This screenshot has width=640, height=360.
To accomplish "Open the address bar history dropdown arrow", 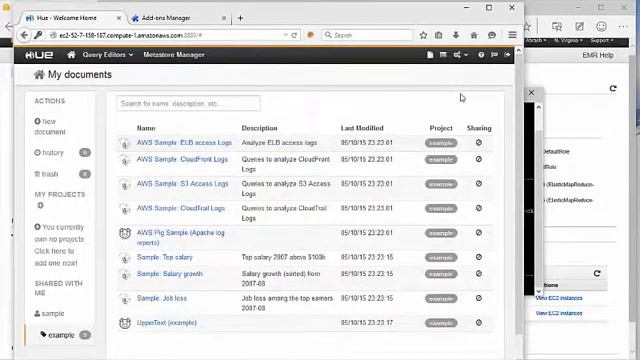I will coord(285,35).
